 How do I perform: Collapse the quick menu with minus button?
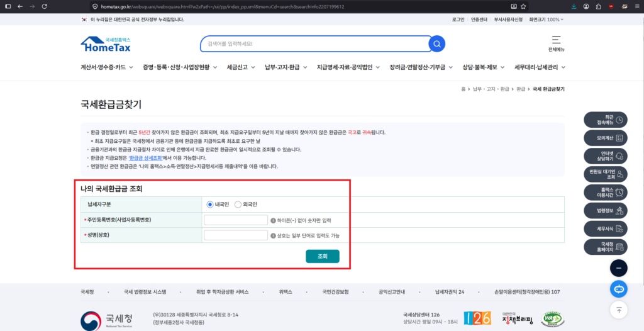(x=619, y=268)
